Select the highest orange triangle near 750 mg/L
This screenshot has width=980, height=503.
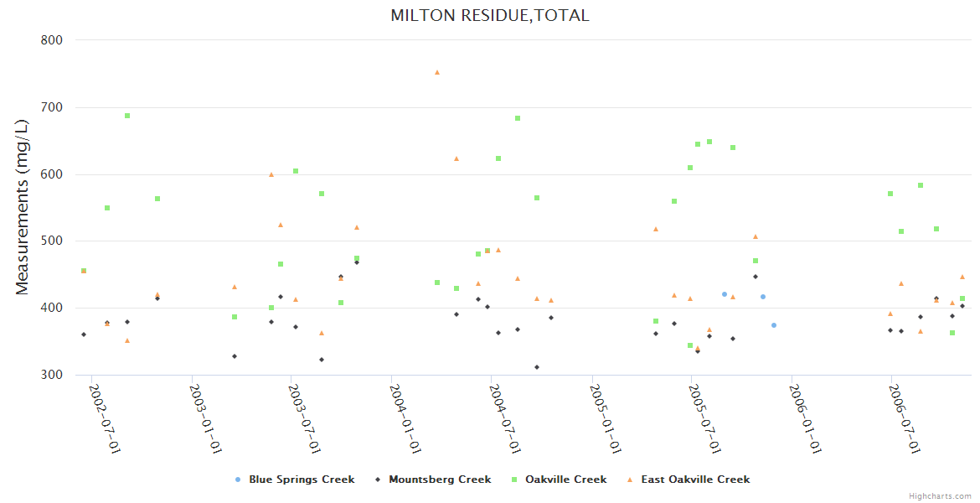point(437,73)
